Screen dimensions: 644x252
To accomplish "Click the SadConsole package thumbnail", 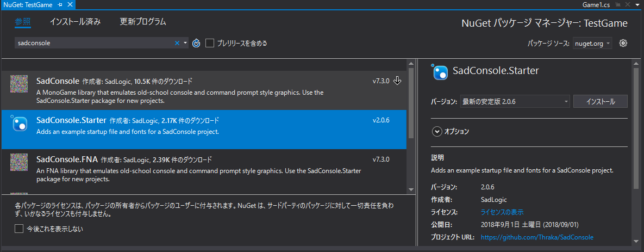I will 19,84.
